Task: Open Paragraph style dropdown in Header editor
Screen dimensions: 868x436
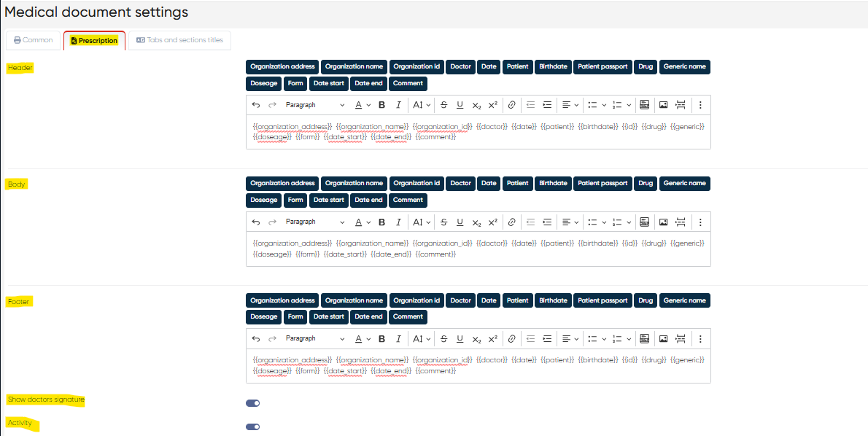Action: (x=314, y=105)
